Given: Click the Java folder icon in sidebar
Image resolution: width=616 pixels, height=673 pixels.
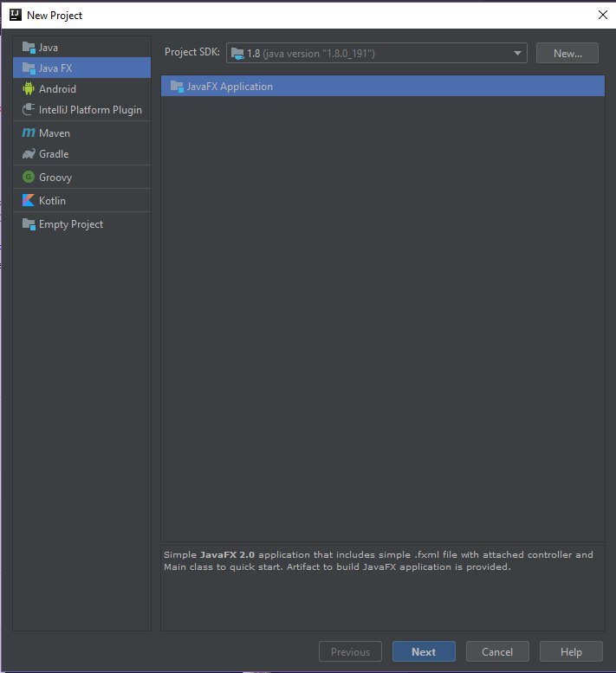Looking at the screenshot, I should pos(29,48).
